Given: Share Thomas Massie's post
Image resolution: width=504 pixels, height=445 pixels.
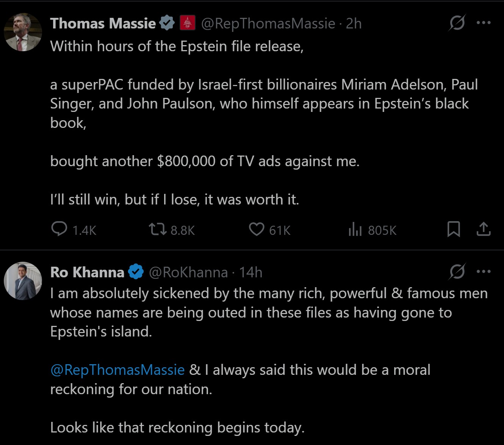Looking at the screenshot, I should 484,229.
